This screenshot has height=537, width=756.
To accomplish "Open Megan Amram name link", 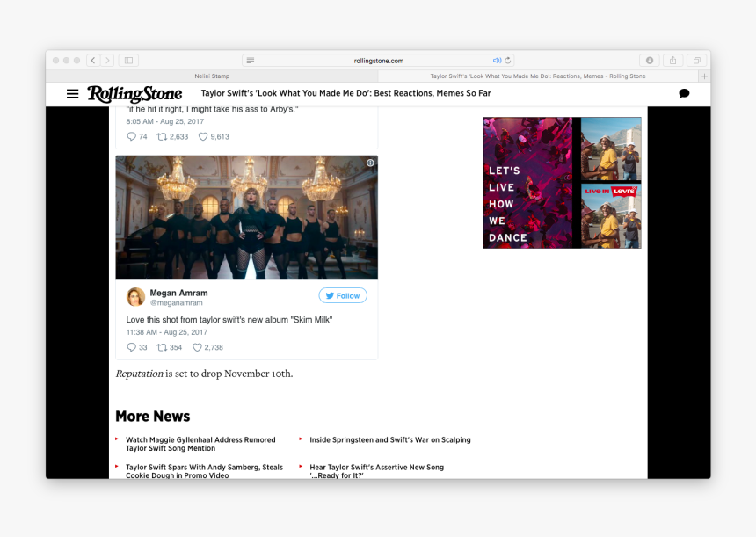I will coord(178,293).
